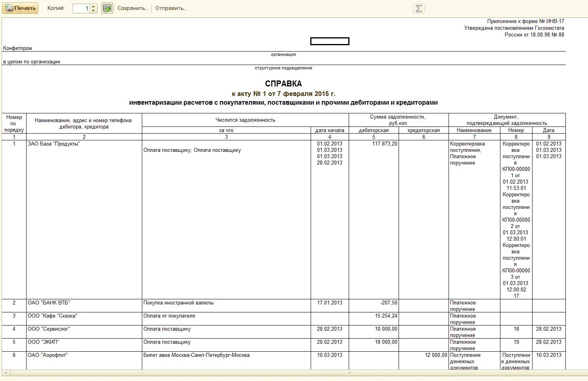This screenshot has width=588, height=381.
Task: Click the Сохранить... button
Action: (133, 8)
